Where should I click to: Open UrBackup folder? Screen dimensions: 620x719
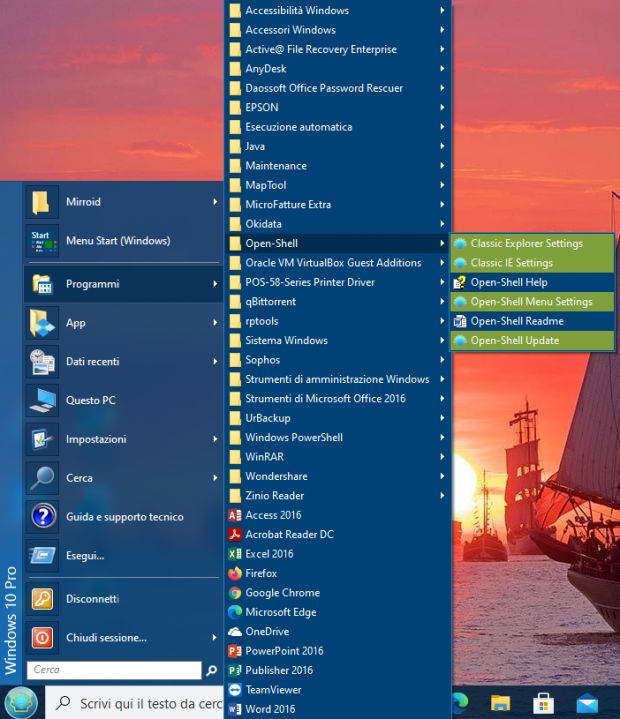[338, 418]
